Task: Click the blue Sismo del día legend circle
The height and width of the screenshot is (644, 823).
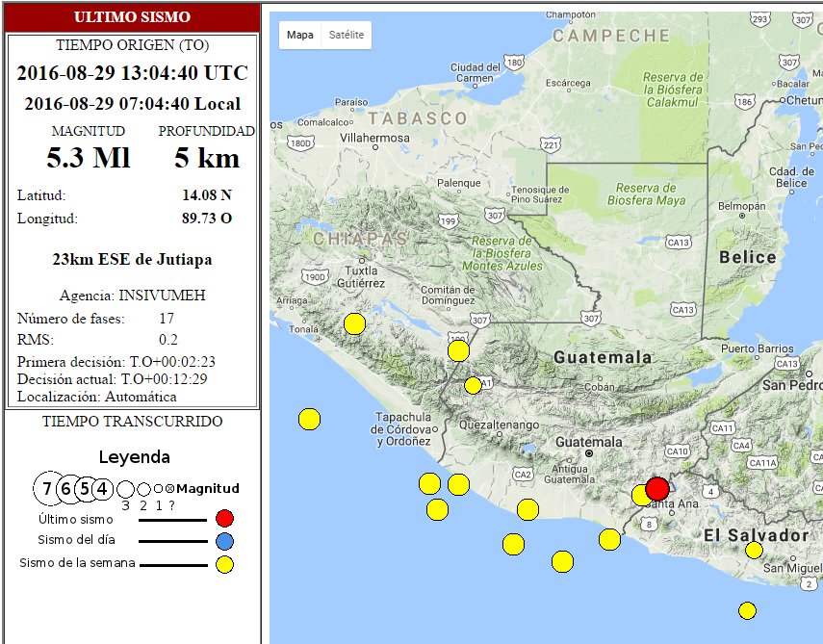Action: point(224,541)
